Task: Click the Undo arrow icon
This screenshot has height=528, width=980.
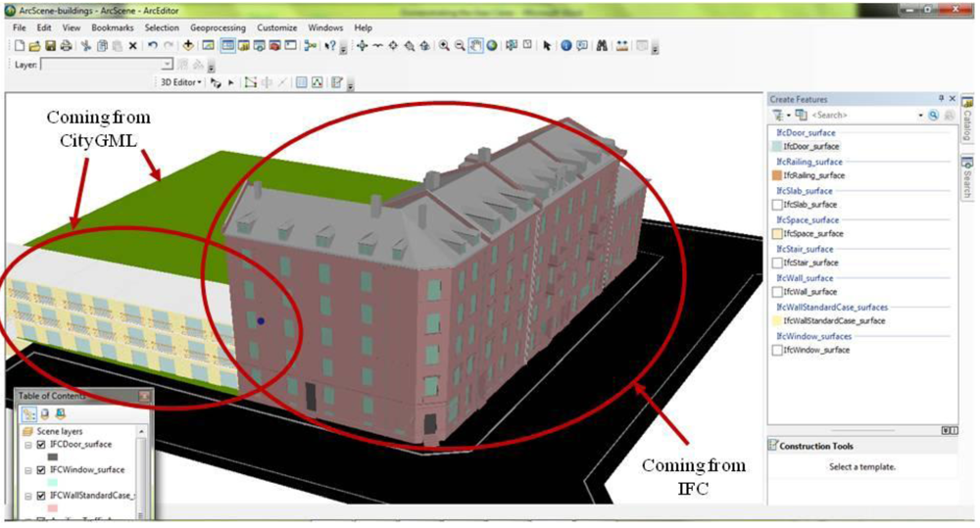Action: pos(152,46)
